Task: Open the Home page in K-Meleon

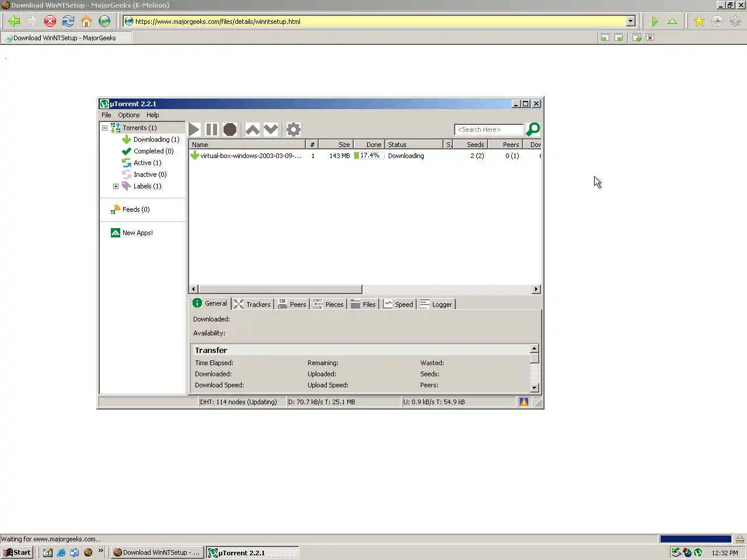Action: click(x=86, y=22)
